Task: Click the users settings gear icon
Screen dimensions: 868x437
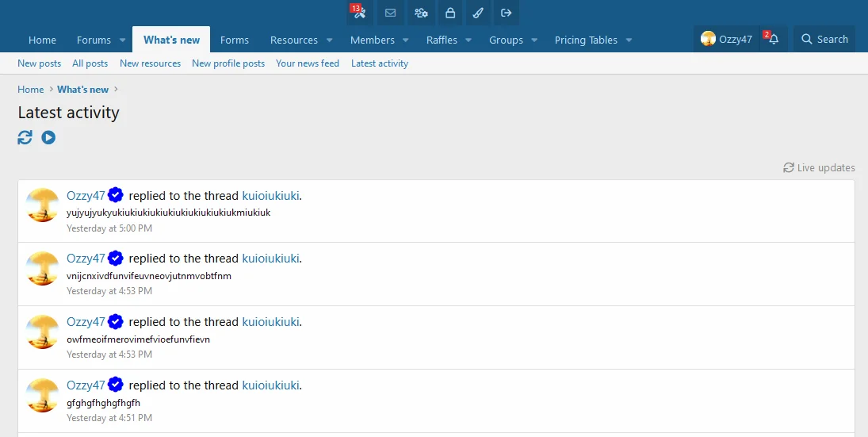Action: (x=421, y=13)
